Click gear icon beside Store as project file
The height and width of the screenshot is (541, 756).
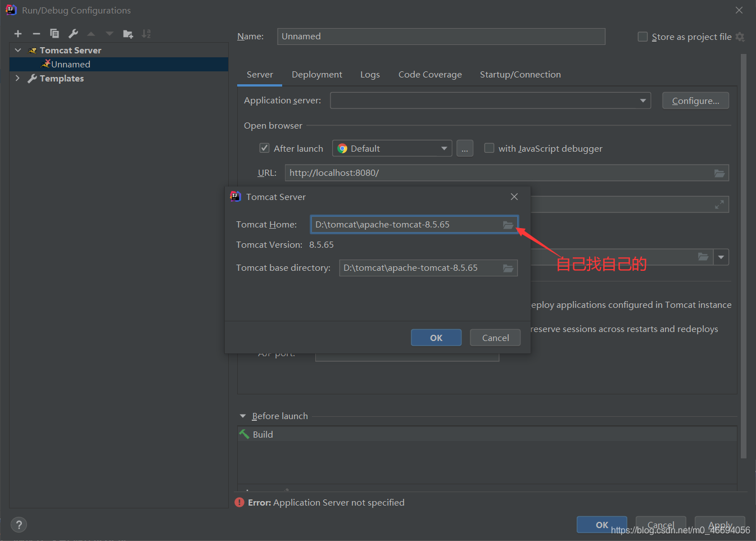tap(740, 37)
